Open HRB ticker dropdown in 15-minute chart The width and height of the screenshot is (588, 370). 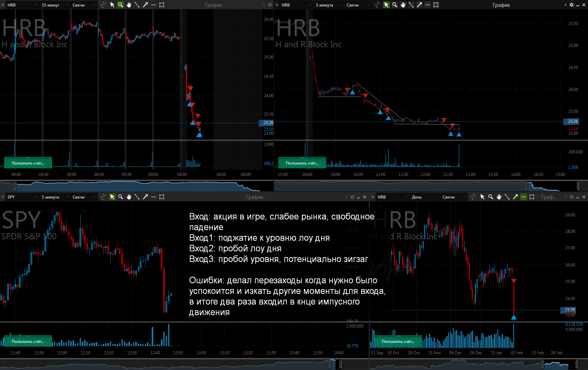(22, 5)
